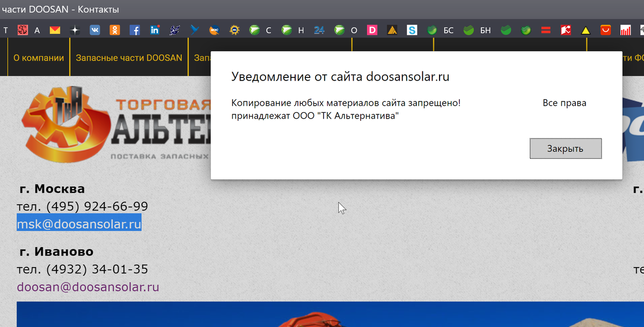
Task: Open the 'Запасные части DOOSAN' menu item
Action: [x=129, y=57]
